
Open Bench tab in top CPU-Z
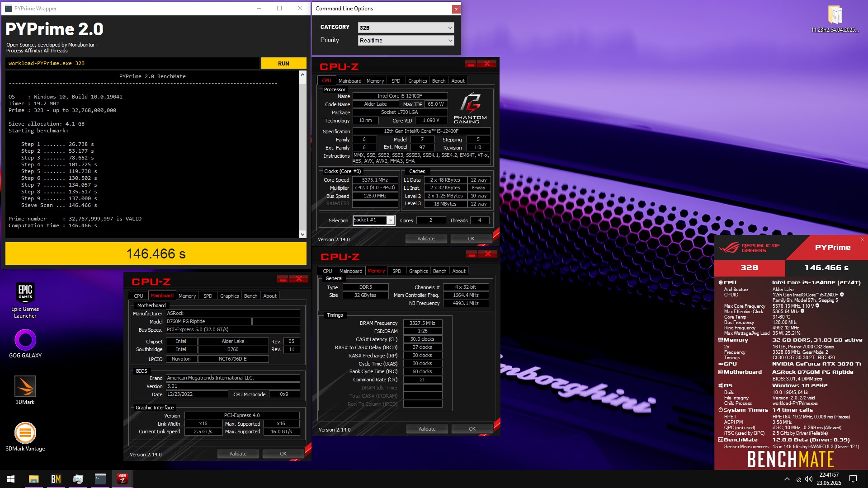click(439, 81)
